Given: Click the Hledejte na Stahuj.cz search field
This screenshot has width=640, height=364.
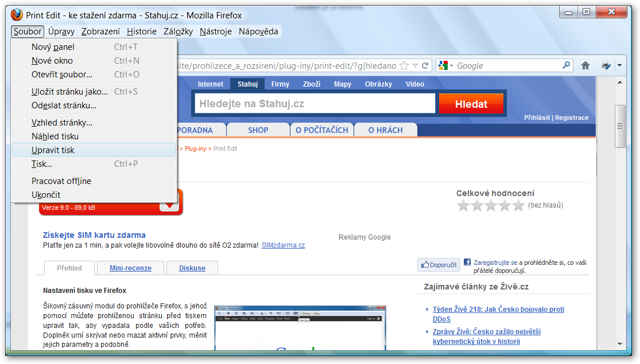Looking at the screenshot, I should click(315, 104).
